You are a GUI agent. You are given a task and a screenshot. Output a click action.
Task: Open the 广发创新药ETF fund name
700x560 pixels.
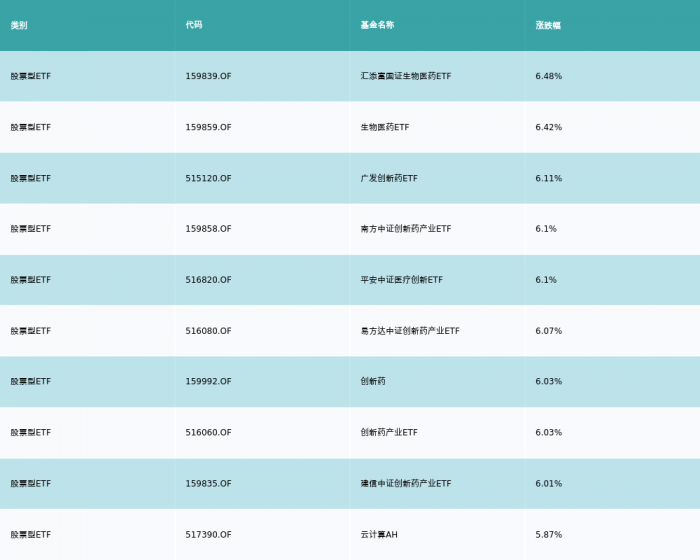click(x=389, y=178)
